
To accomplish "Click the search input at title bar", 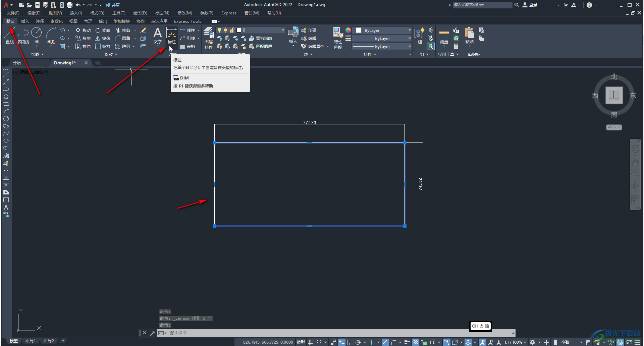I will (482, 5).
